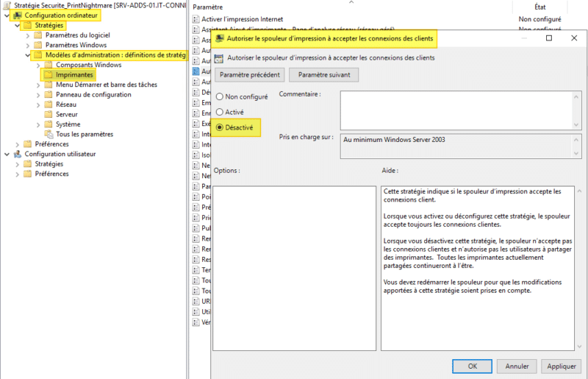Expand the Système tree node
Screen dimensions: 588x379
tap(38, 124)
